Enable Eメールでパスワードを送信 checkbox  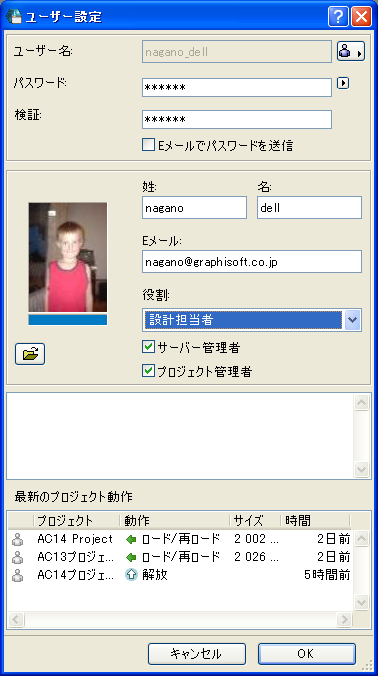[148, 145]
